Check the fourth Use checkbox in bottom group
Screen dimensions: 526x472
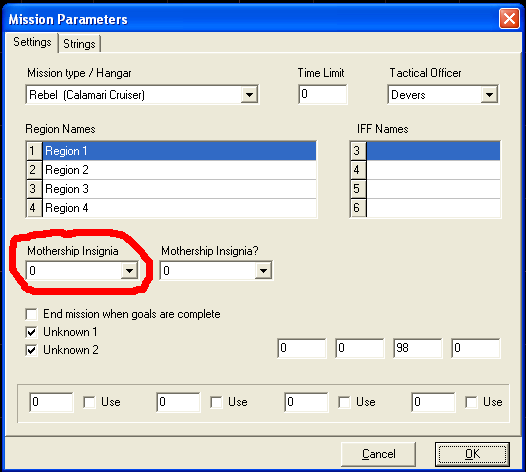coord(471,402)
